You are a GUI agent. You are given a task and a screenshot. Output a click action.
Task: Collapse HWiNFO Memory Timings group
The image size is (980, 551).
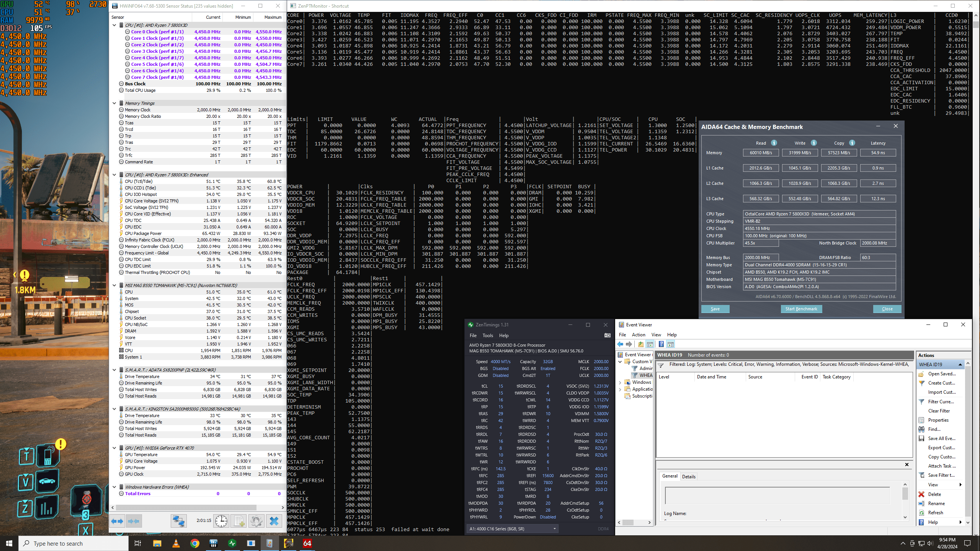pos(114,103)
